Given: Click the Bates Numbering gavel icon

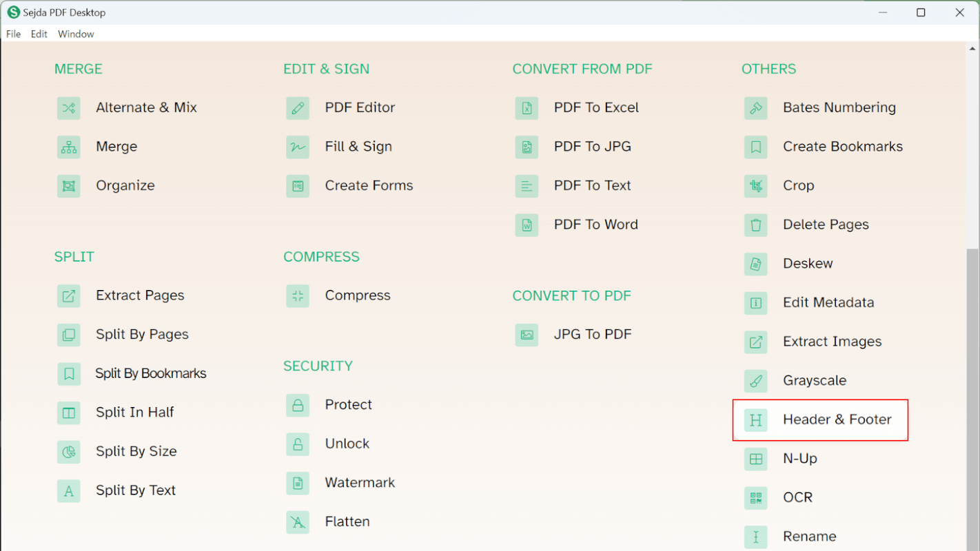Looking at the screenshot, I should (x=756, y=108).
